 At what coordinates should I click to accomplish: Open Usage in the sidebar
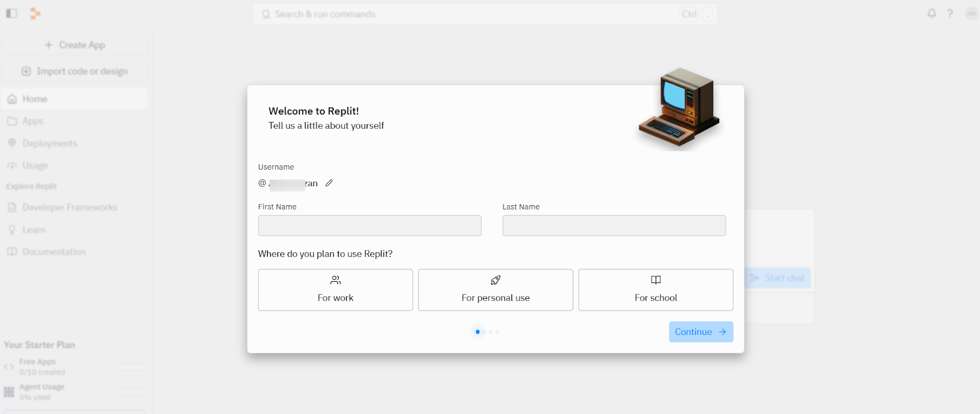click(74, 165)
